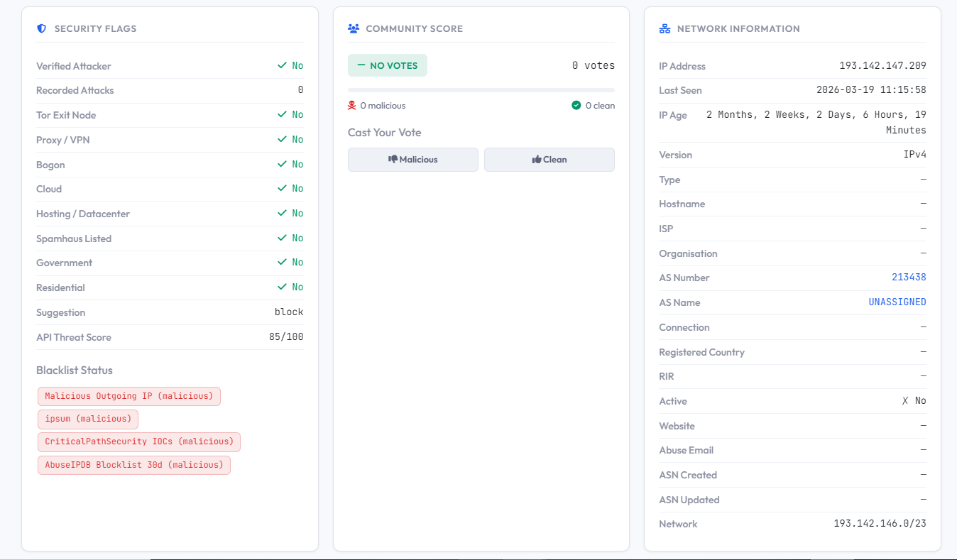Click the checkmark in Tor Exit Node row

(282, 114)
